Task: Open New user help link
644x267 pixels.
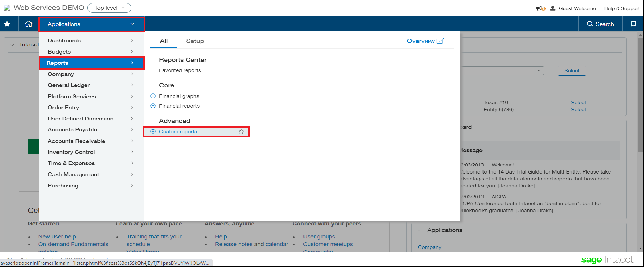Action: pos(57,237)
